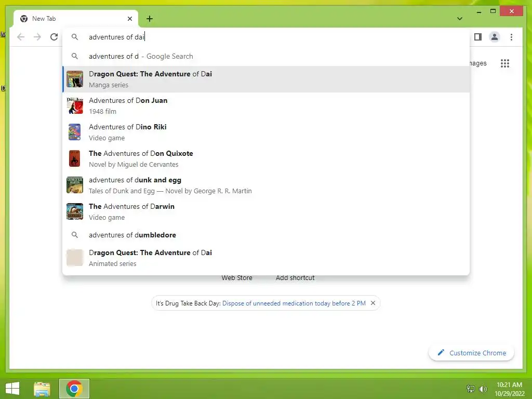
Task: Open the network tray icon
Action: pyautogui.click(x=471, y=389)
